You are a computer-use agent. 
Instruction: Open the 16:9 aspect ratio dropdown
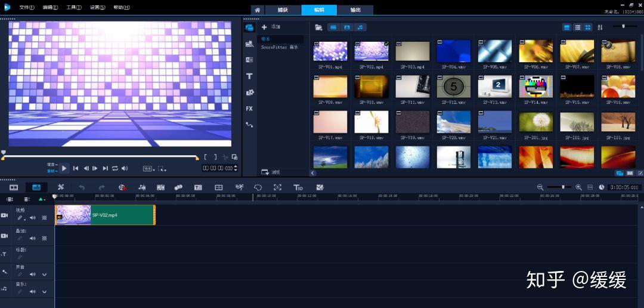click(148, 168)
